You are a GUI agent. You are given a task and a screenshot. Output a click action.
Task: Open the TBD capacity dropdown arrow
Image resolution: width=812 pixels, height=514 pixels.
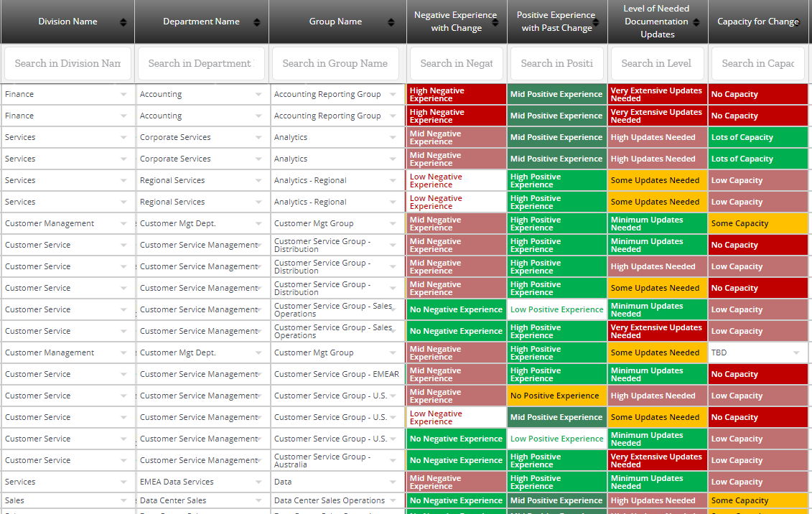click(796, 353)
